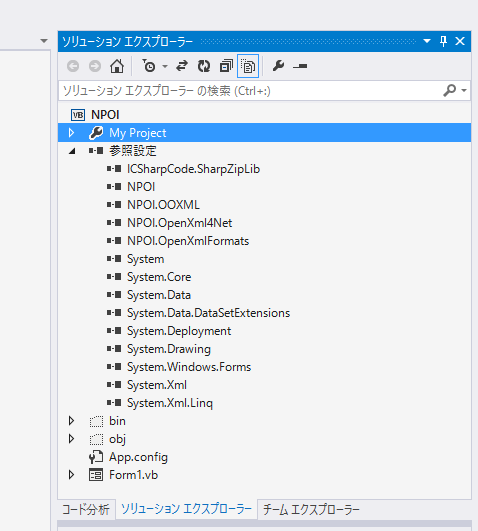Click the icon beside ICSharpCode.SharpZipLib
The image size is (478, 531).
pos(114,169)
